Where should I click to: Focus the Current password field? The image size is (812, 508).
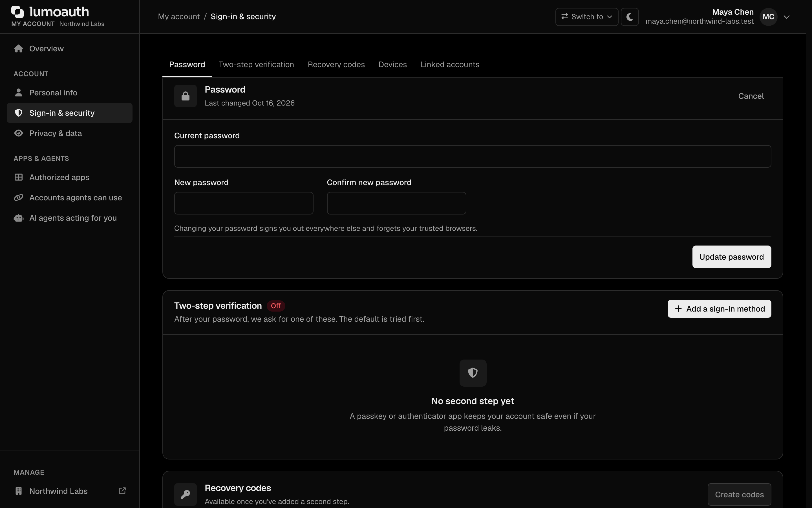tap(473, 156)
